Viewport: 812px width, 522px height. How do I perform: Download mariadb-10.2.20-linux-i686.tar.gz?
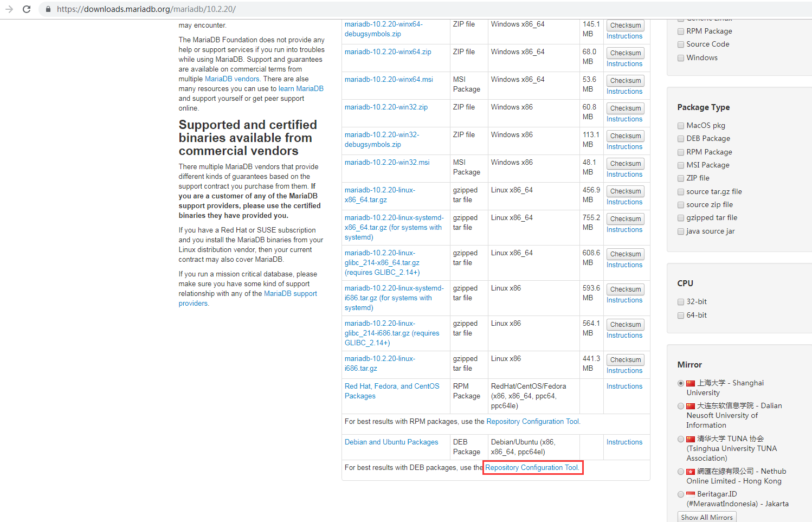coord(380,363)
